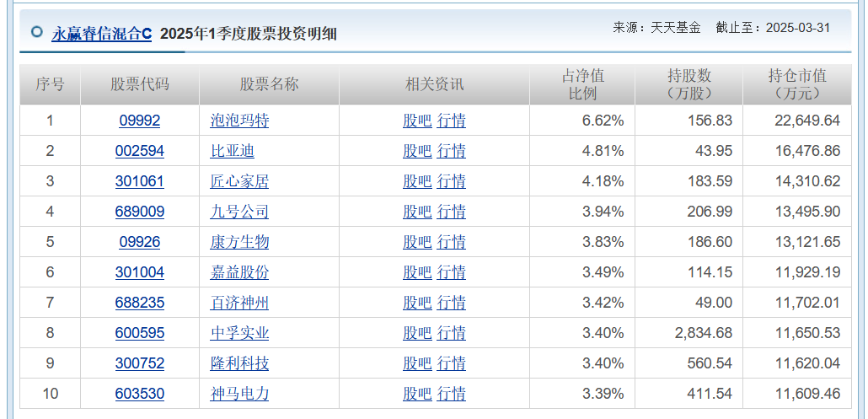Open the 嘉益股份 stock name link

pyautogui.click(x=239, y=272)
